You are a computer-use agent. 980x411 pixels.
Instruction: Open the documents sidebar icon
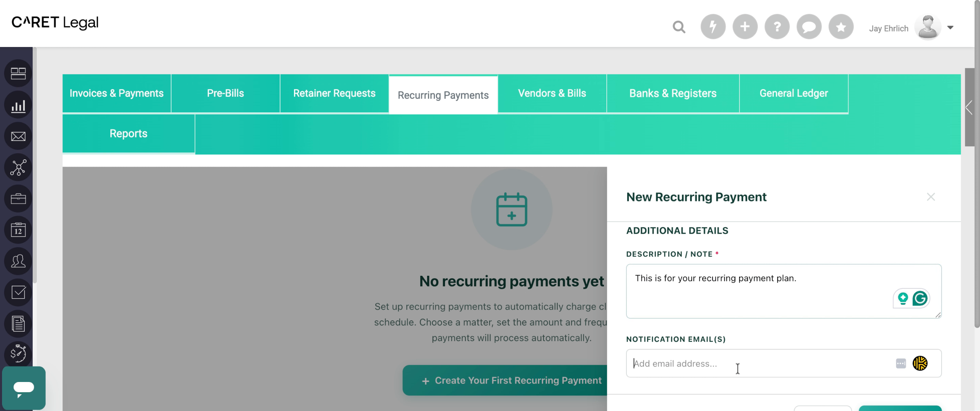tap(18, 324)
